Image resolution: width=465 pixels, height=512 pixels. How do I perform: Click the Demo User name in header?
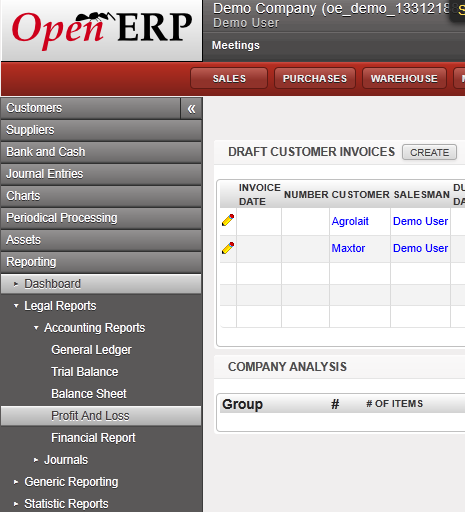[246, 23]
